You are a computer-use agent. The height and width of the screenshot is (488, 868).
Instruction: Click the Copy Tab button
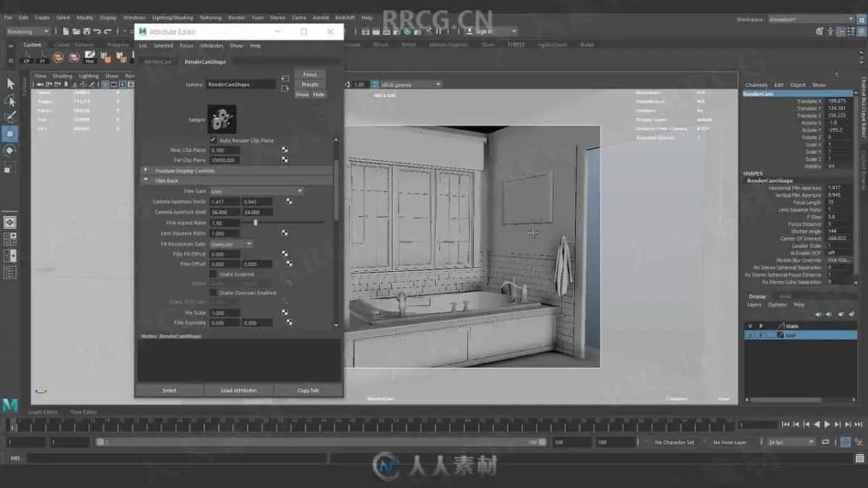308,390
